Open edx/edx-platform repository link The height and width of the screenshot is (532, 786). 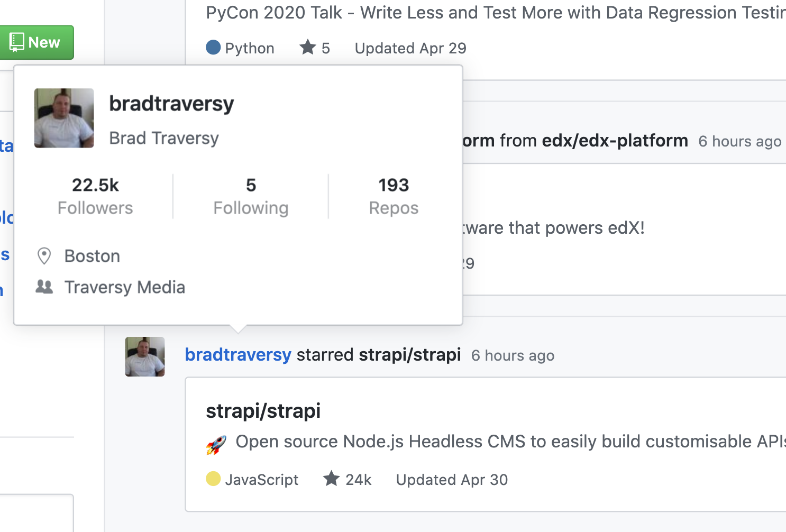point(615,141)
